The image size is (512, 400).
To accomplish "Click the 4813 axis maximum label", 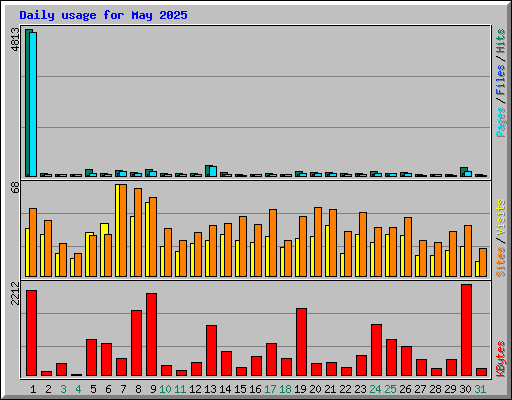I will (x=15, y=40).
